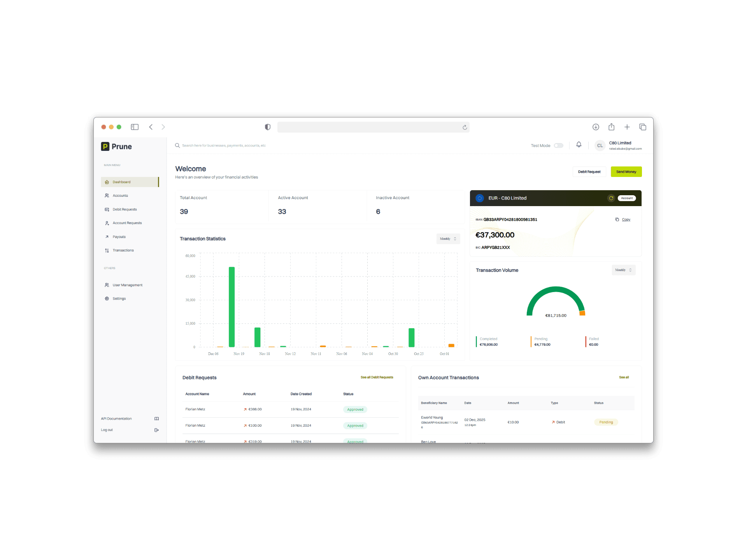Image resolution: width=747 pixels, height=560 pixels.
Task: Click the copy icon beside IBAN
Action: tap(617, 220)
